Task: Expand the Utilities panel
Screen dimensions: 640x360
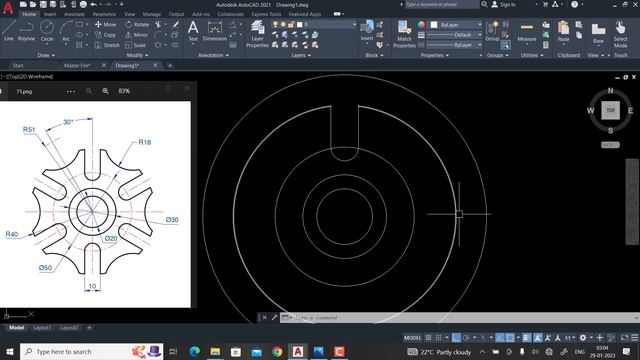Action: pos(532,55)
